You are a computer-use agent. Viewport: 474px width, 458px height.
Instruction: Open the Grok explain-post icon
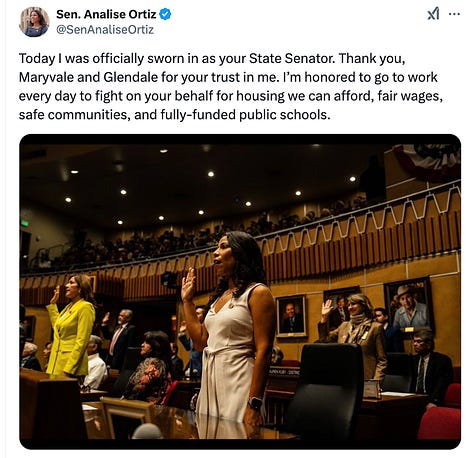coord(433,14)
